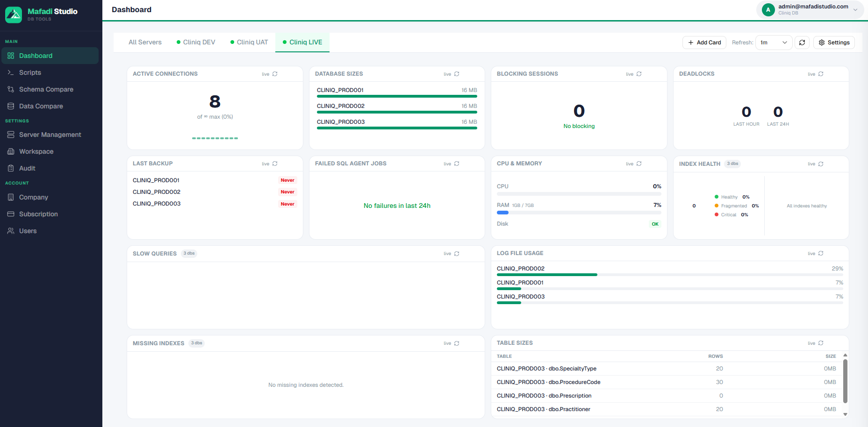The image size is (868, 427).
Task: Expand the admin account menu chevron
Action: click(855, 10)
